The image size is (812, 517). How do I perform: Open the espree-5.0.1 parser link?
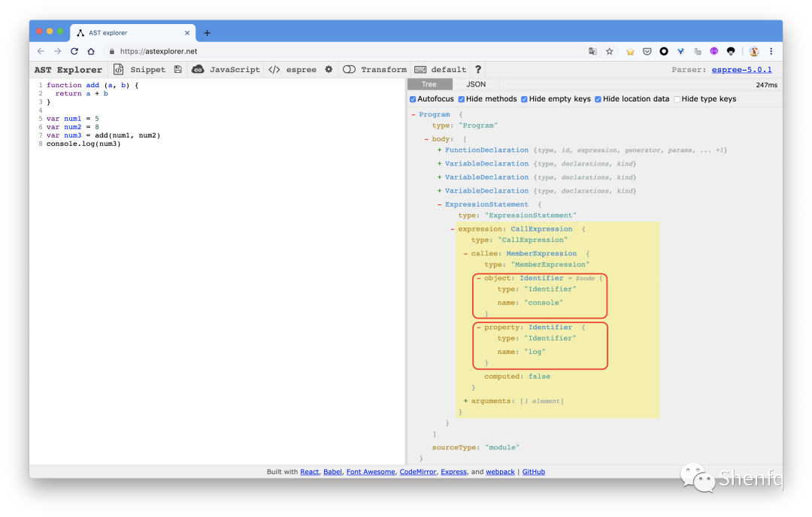[741, 69]
